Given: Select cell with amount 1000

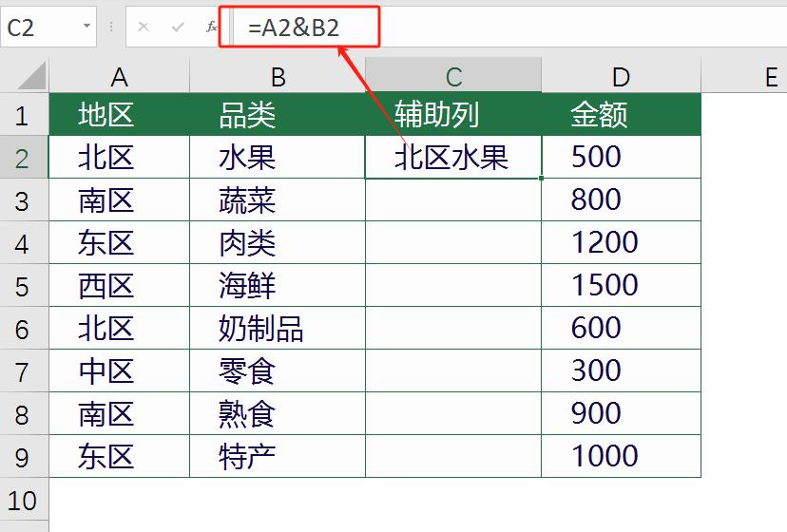Looking at the screenshot, I should coord(621,456).
